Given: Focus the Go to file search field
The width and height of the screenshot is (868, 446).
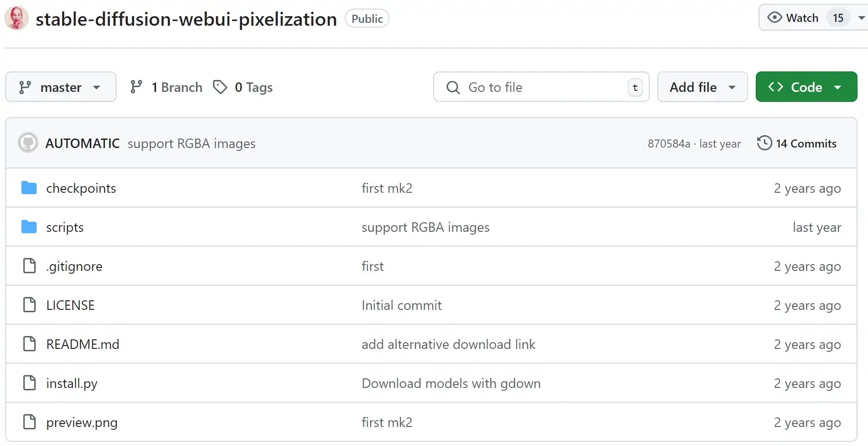Looking at the screenshot, I should [541, 87].
